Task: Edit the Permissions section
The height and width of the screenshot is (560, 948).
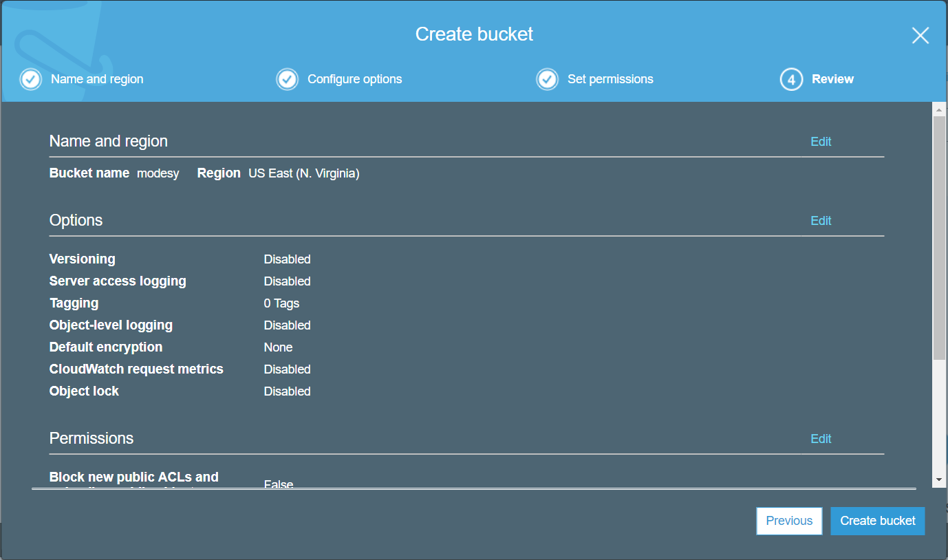Action: [x=821, y=439]
